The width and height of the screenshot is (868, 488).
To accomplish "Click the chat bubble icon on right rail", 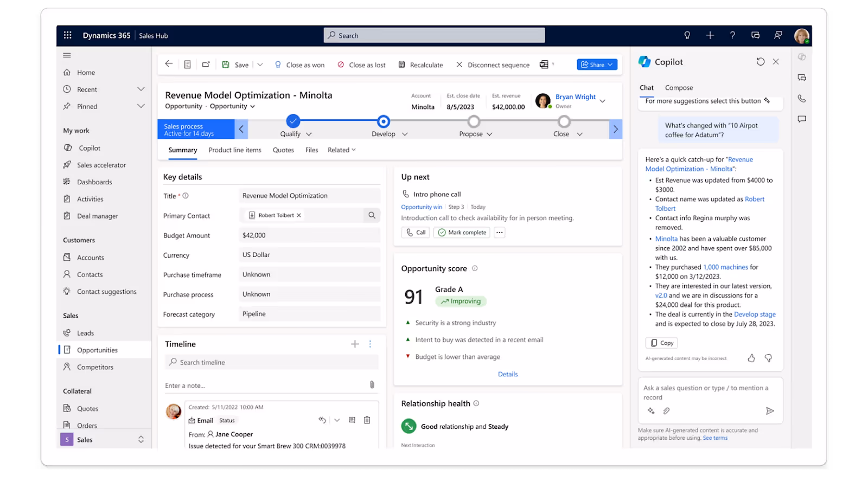I will [802, 119].
